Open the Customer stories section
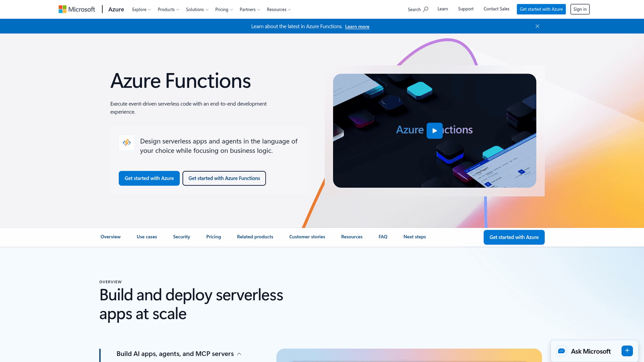644x362 pixels. click(x=307, y=237)
